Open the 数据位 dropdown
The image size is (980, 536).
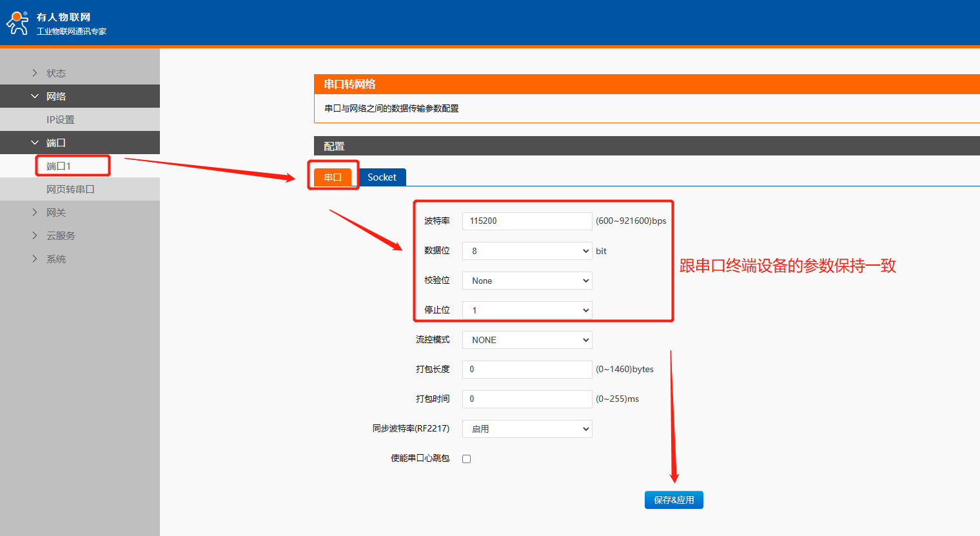tap(526, 251)
